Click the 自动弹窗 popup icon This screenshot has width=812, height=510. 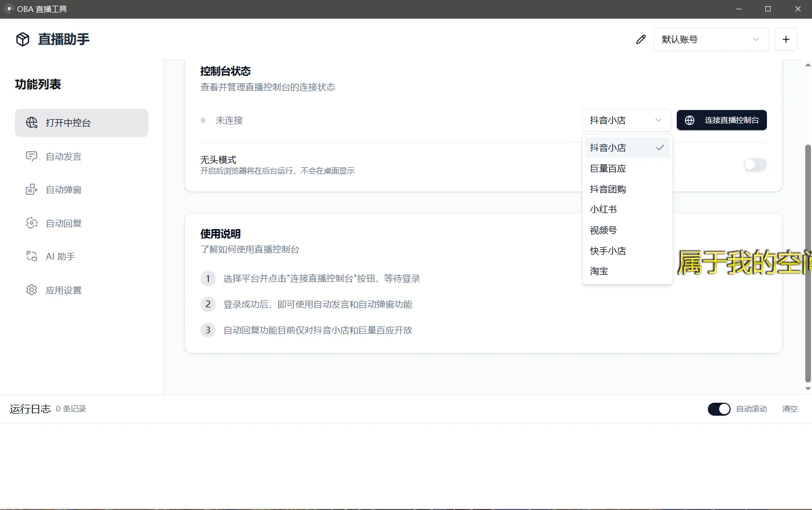[32, 189]
